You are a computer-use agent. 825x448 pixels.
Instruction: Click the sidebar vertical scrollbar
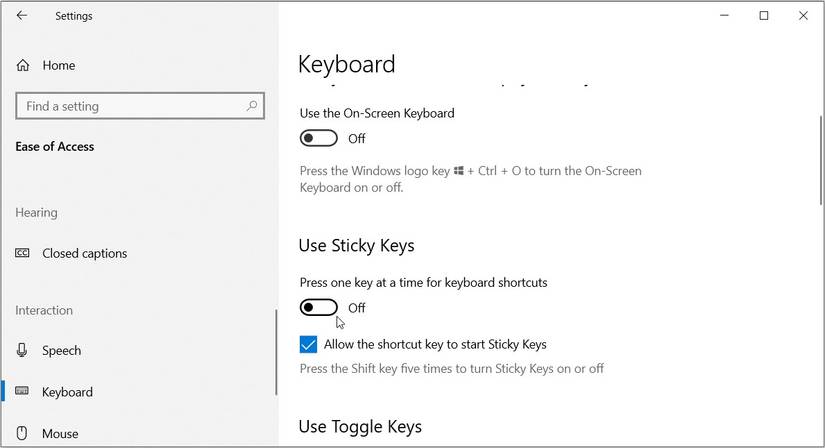[276, 352]
